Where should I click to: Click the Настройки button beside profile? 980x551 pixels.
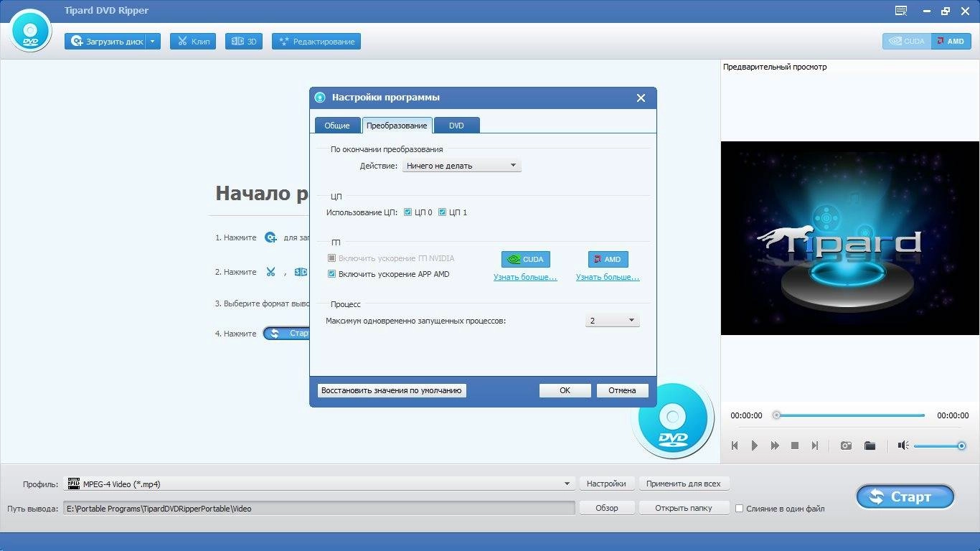(606, 484)
